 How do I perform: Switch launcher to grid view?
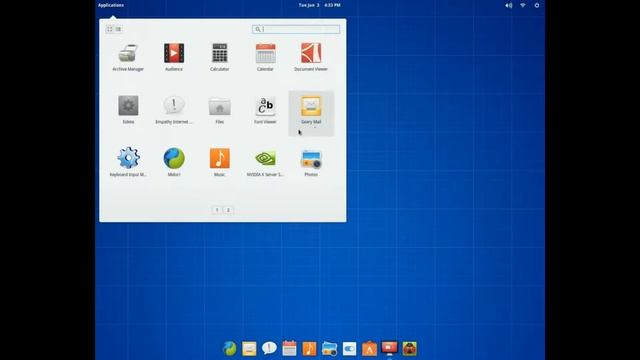[109, 29]
